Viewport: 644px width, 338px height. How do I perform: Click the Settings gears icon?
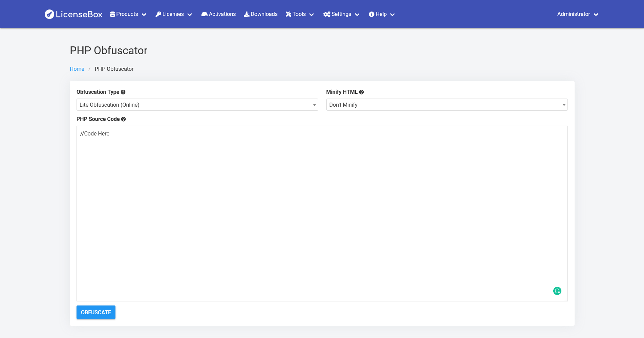(327, 14)
